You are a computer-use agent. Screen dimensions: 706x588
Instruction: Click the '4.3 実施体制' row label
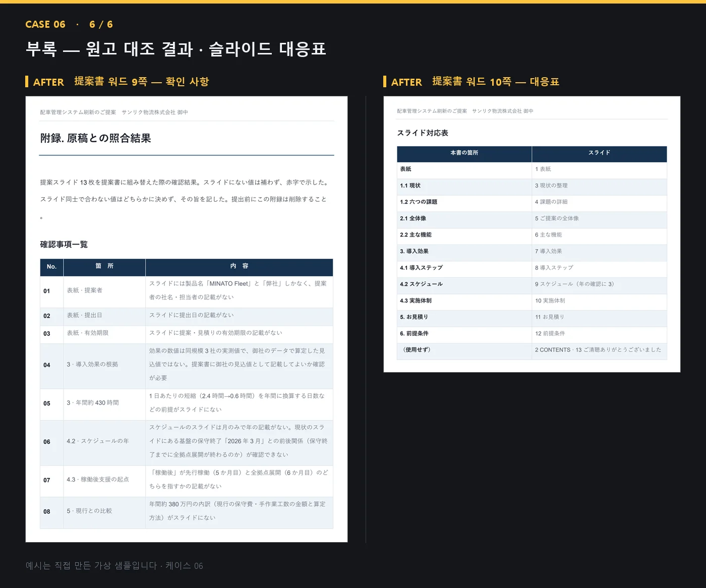point(416,301)
